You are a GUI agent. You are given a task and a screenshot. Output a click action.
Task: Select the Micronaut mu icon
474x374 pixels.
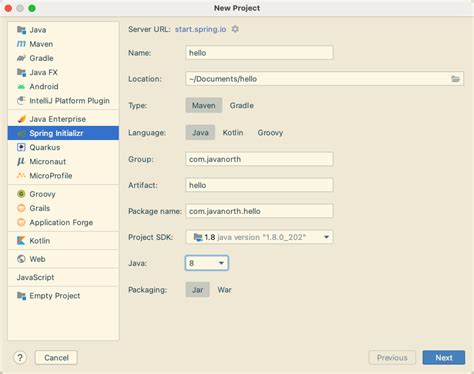point(21,162)
